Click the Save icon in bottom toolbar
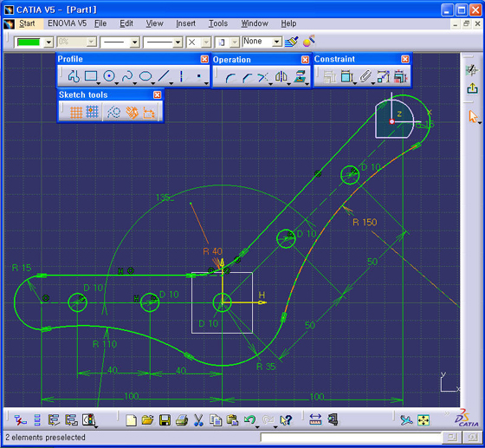This screenshot has width=485, height=448. point(165,420)
